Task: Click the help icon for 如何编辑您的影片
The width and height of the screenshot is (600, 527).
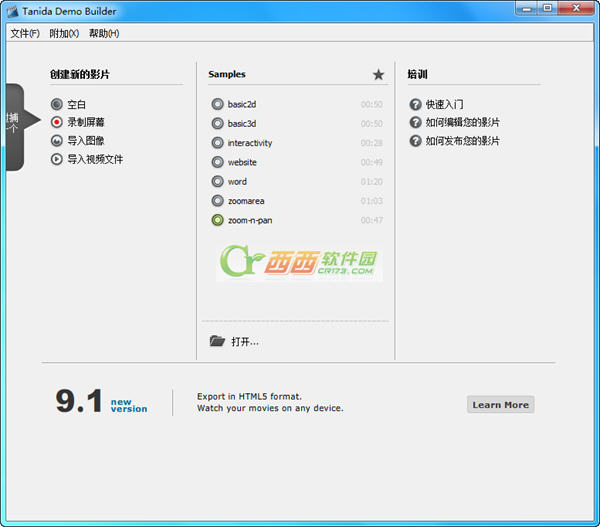Action: (415, 122)
